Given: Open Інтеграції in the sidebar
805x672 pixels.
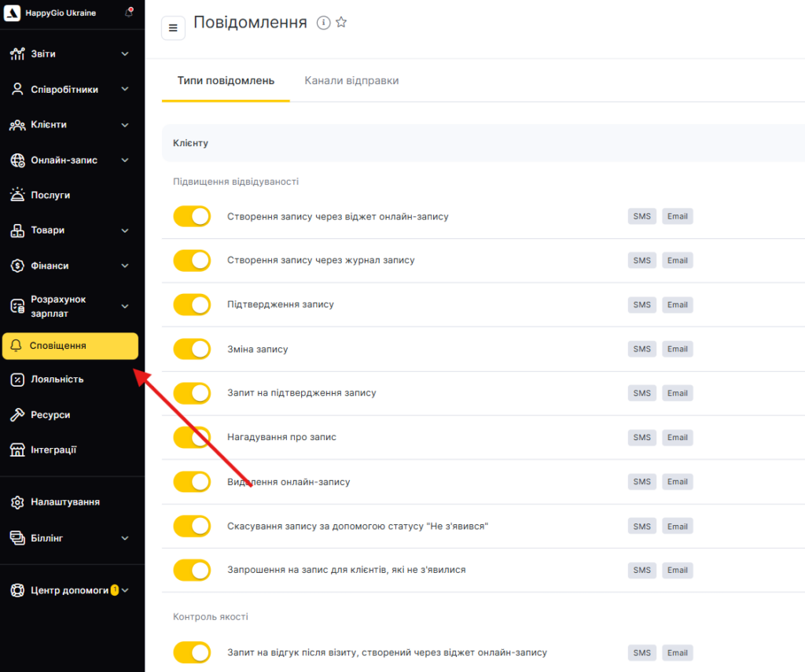Looking at the screenshot, I should pos(53,450).
